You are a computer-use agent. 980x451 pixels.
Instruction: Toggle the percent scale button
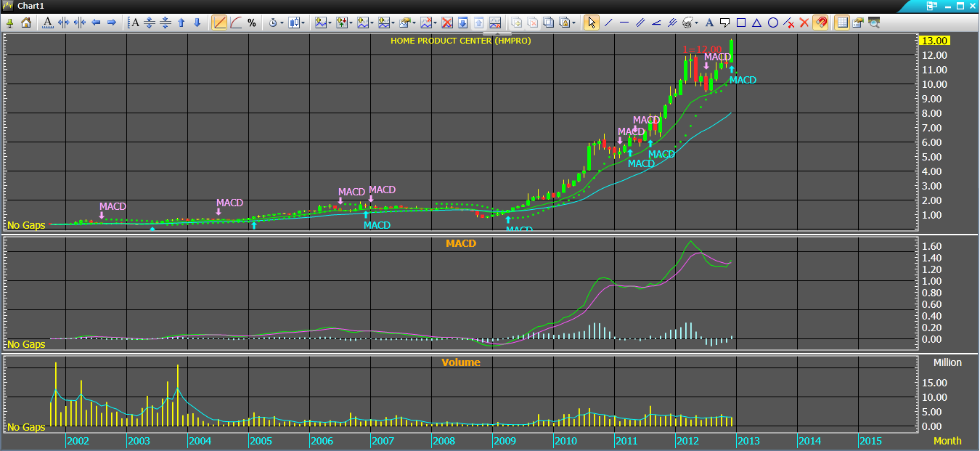pyautogui.click(x=252, y=23)
